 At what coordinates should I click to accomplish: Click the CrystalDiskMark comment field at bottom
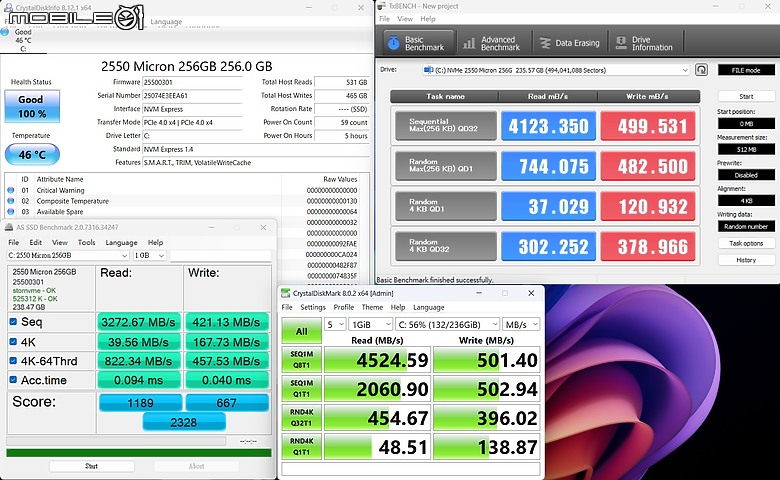(x=411, y=469)
